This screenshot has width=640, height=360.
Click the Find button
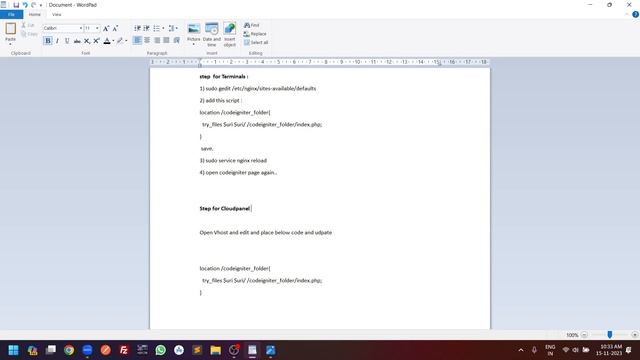(x=252, y=25)
